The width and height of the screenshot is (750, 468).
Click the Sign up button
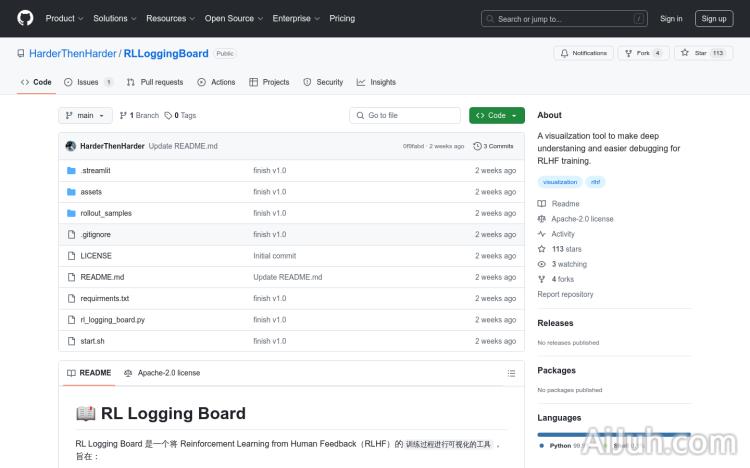coord(714,19)
